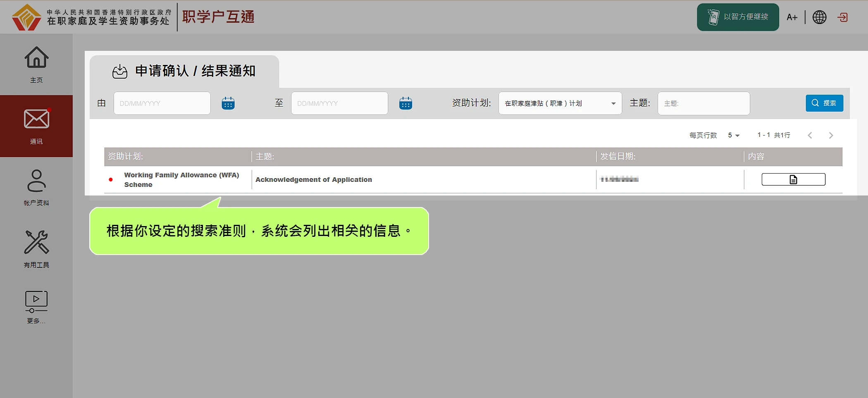
Task: Click the 申请确认 / 结果通知 tab
Action: (x=184, y=71)
